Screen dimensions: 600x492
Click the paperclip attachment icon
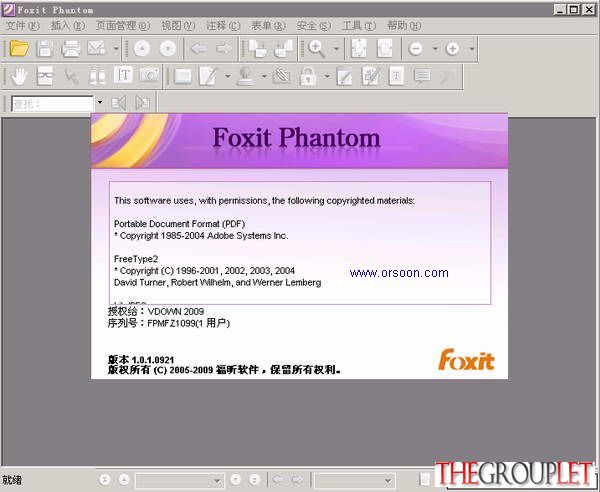[282, 76]
